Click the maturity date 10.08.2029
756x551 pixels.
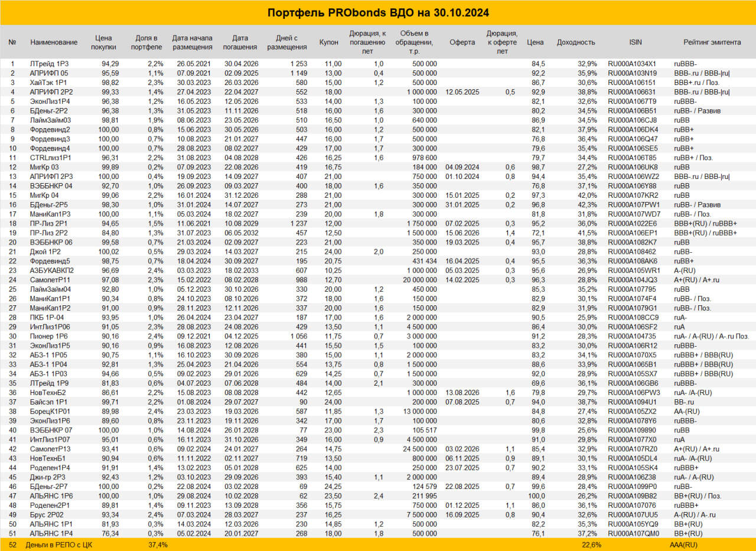(x=240, y=223)
